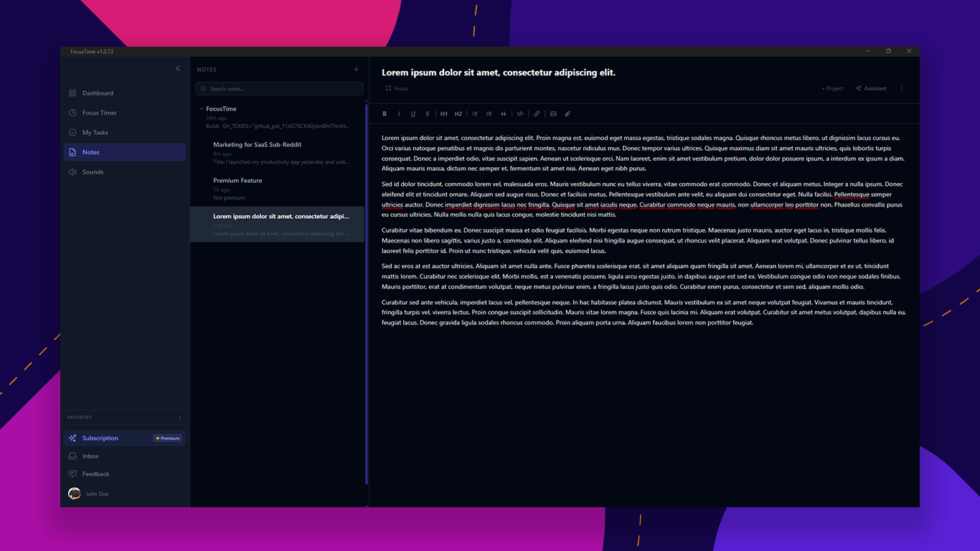Open the Assistant panel

[871, 89]
